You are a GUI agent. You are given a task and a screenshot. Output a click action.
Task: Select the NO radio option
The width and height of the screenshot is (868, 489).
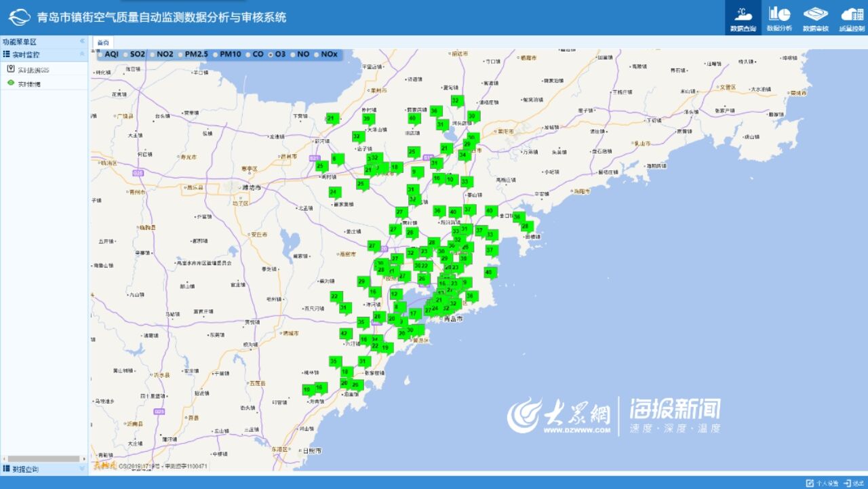294,54
